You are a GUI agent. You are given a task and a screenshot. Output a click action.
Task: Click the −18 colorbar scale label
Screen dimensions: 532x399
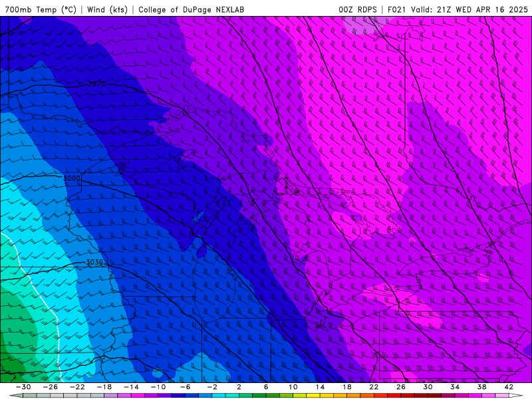point(104,387)
